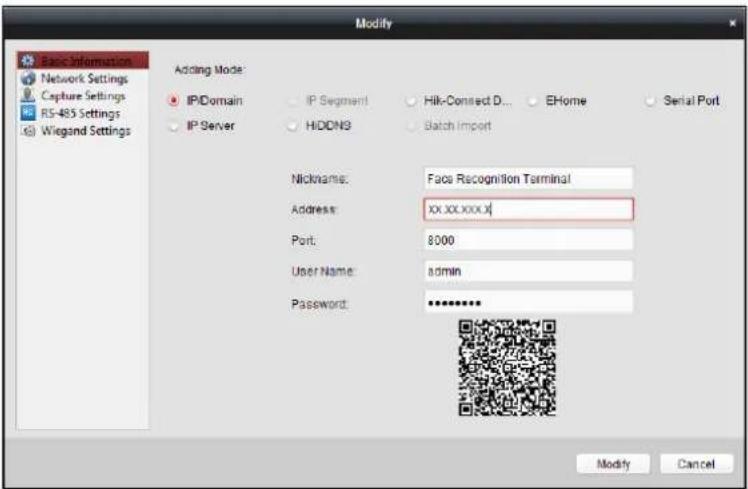Choose the Batch Import radio option
This screenshot has width=748, height=489.
pos(411,126)
